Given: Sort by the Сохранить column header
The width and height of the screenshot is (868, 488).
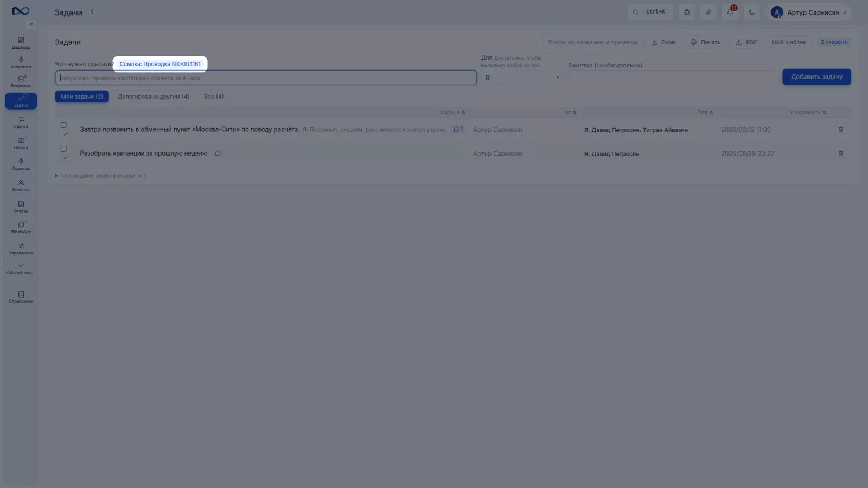Looking at the screenshot, I should point(808,113).
